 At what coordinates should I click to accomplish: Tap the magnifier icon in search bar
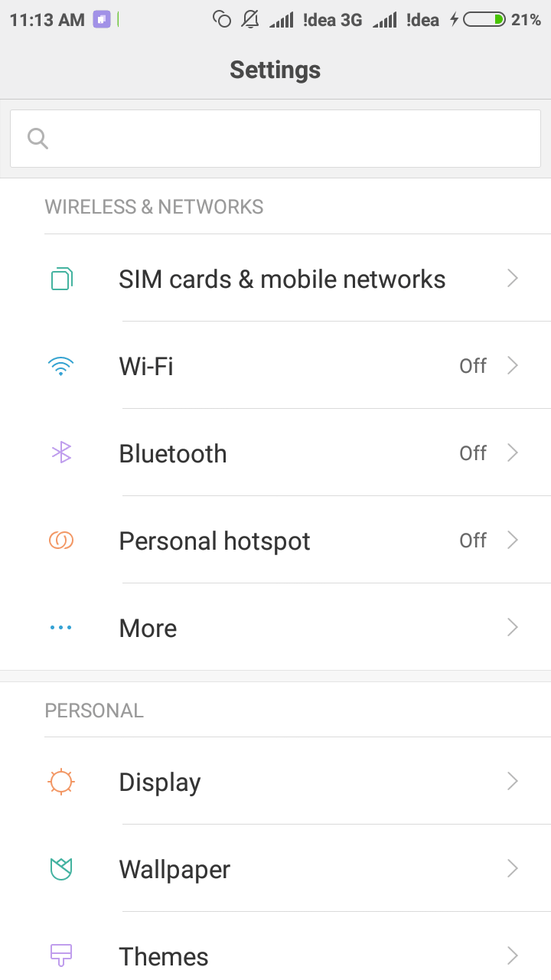[x=37, y=139]
